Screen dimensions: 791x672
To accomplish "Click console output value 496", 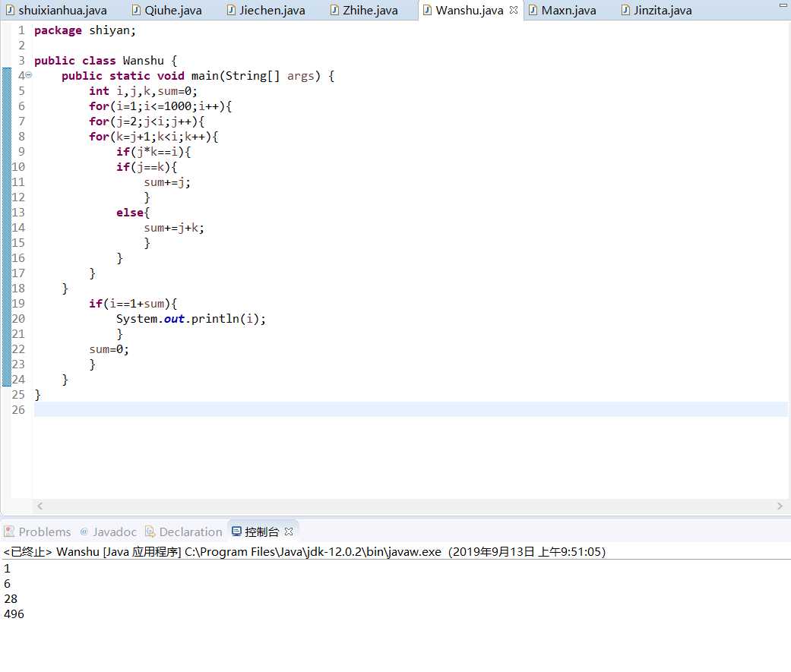I will click(x=14, y=614).
